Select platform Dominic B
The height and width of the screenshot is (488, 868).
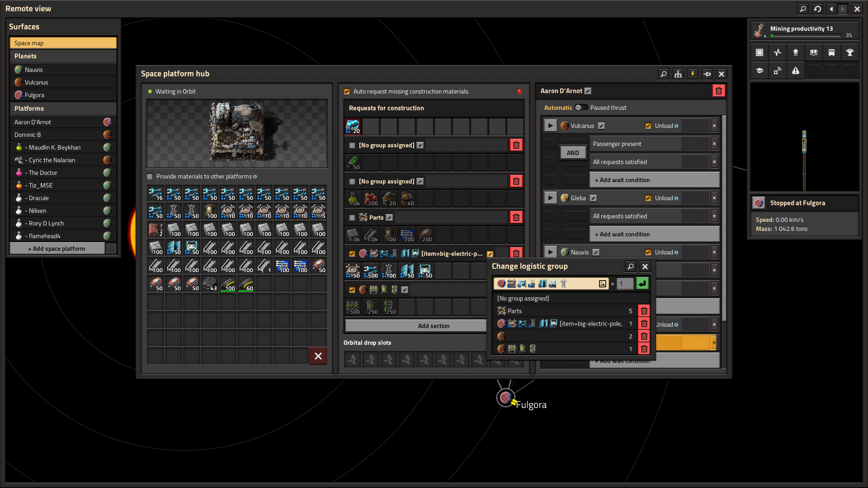63,135
